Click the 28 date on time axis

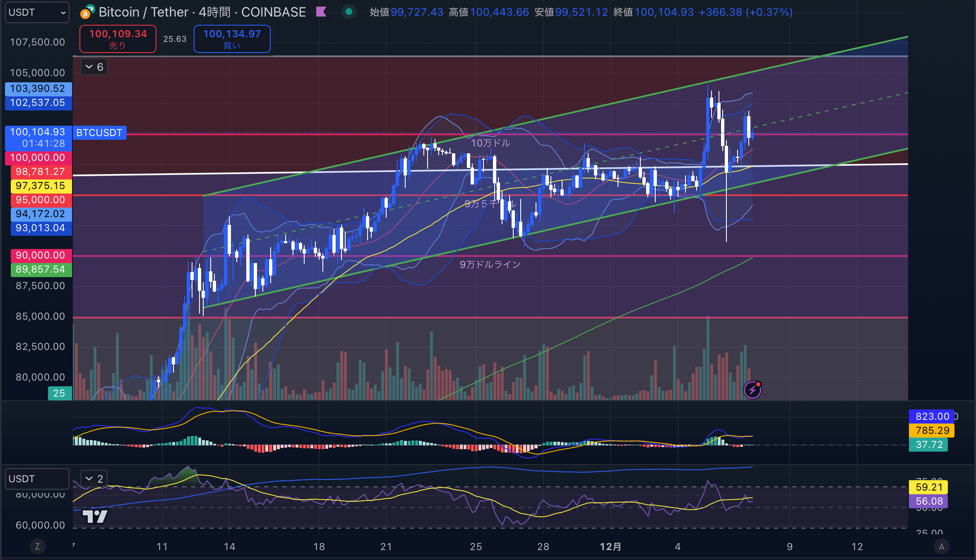[x=543, y=547]
